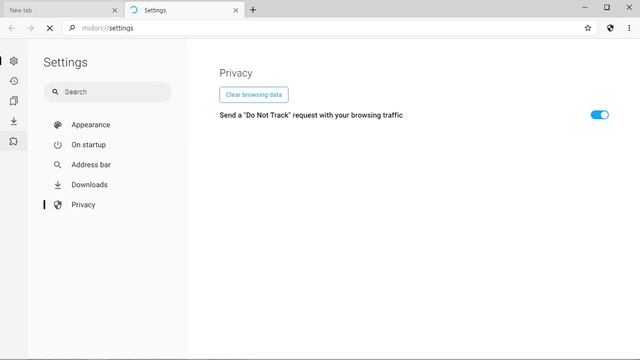
Task: Disable the Do Not Track toggle
Action: 600,115
